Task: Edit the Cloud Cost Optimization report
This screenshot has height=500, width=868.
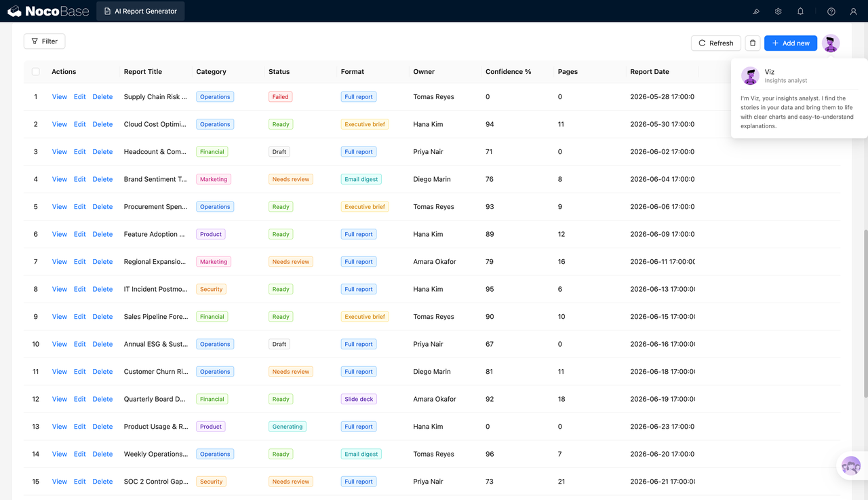Action: (x=80, y=124)
